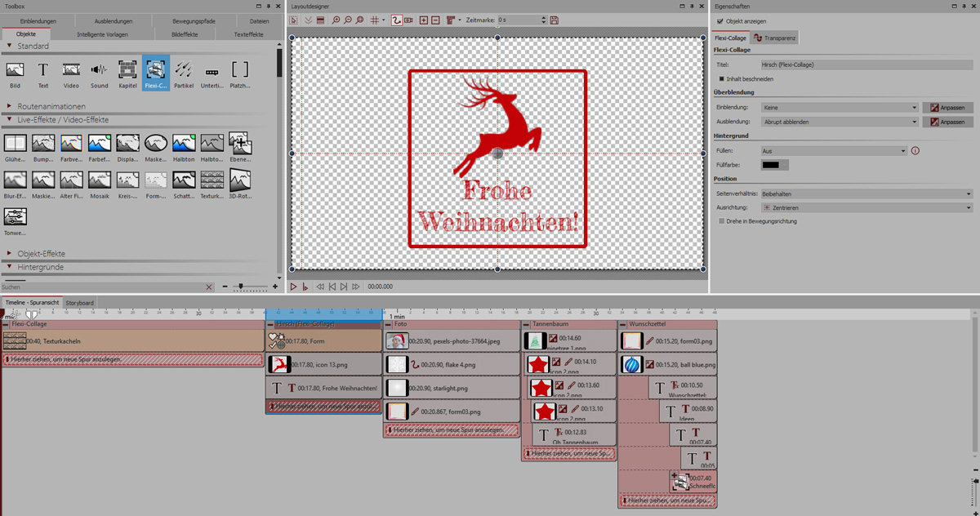Click the Suchen search field in Toolbox
Image resolution: width=980 pixels, height=516 pixels.
click(102, 287)
